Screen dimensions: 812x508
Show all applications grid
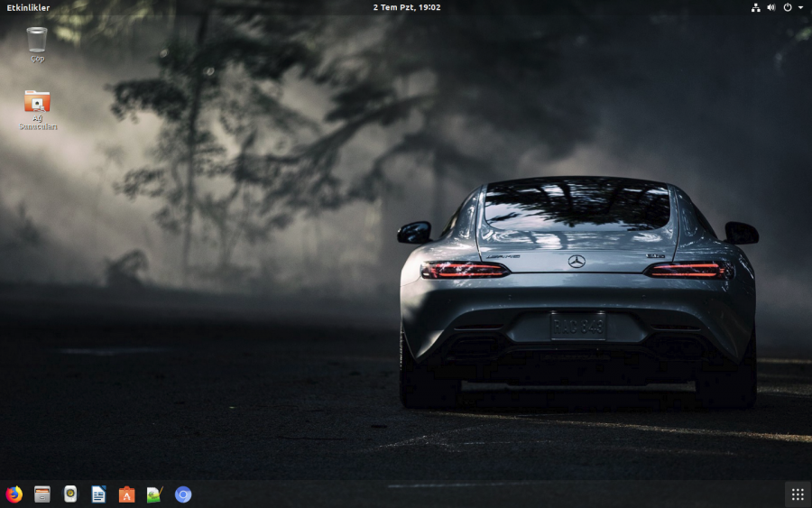pyautogui.click(x=798, y=494)
